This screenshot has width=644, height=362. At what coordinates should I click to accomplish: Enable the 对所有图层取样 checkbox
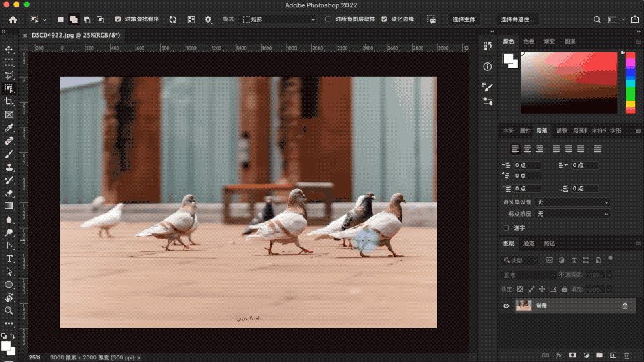tap(329, 19)
